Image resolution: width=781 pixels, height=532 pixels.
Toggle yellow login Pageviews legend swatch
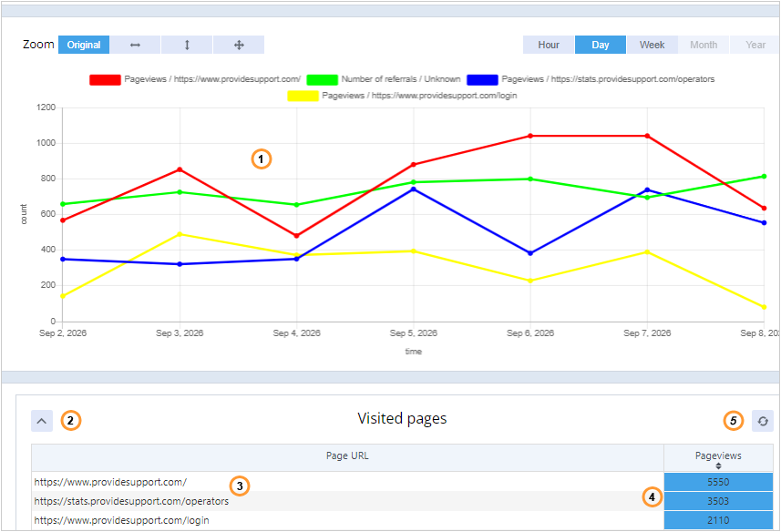tap(303, 96)
